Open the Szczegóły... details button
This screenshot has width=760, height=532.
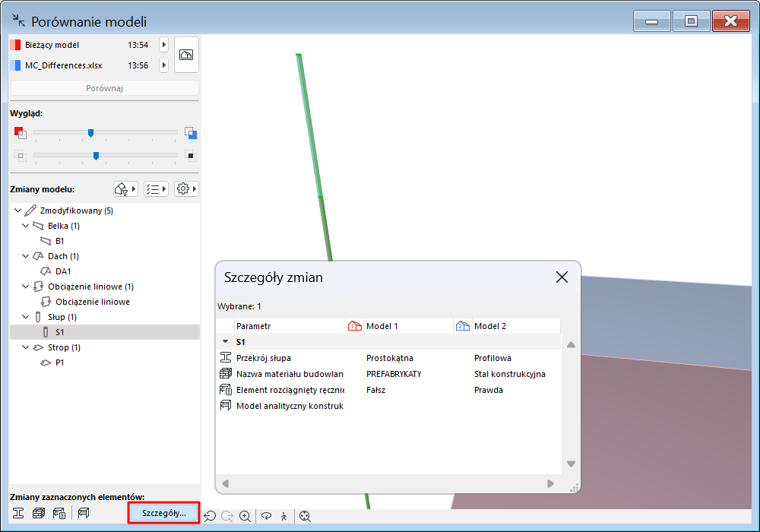click(164, 512)
